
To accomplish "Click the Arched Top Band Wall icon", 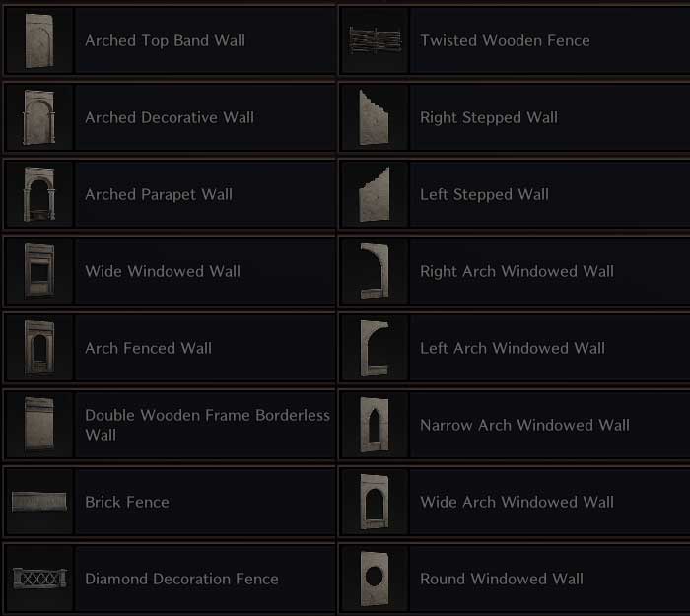I will click(38, 40).
